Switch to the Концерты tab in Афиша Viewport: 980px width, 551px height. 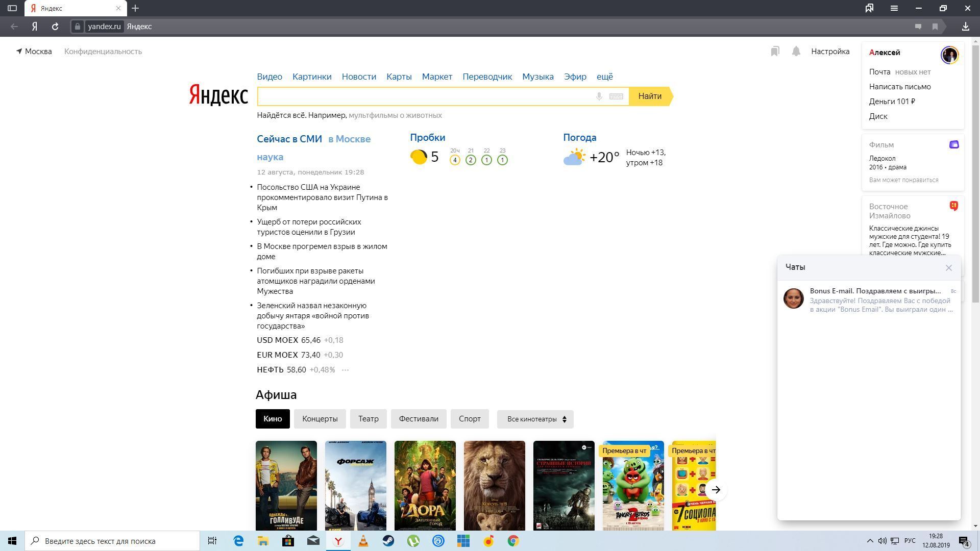click(x=320, y=419)
